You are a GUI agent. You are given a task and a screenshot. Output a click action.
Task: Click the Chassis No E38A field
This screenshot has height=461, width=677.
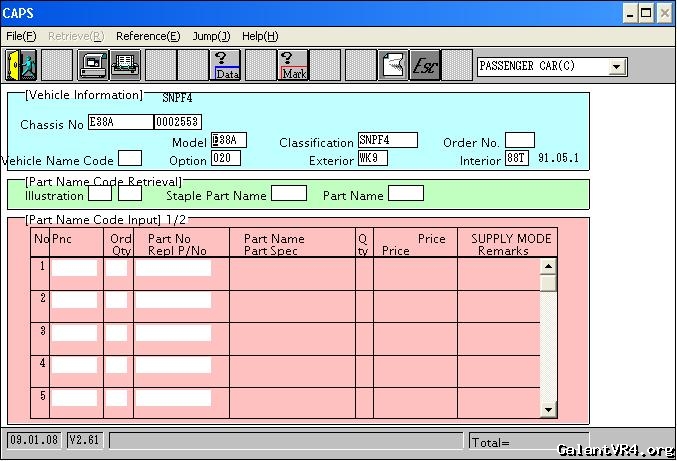point(120,122)
